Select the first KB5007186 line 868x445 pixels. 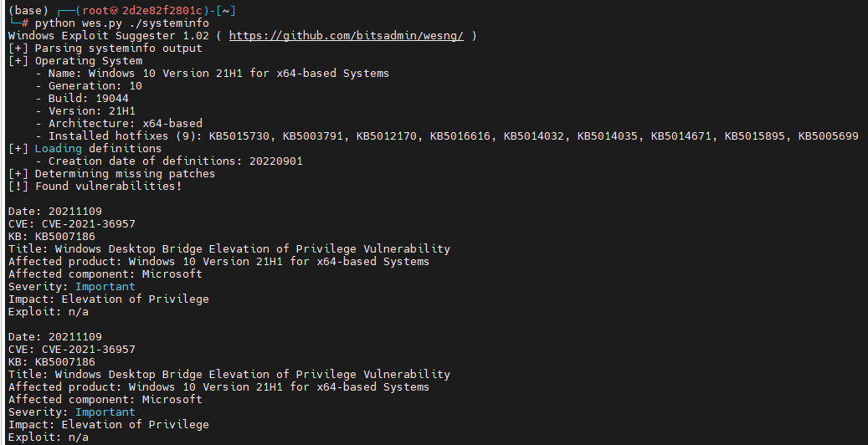[52, 237]
